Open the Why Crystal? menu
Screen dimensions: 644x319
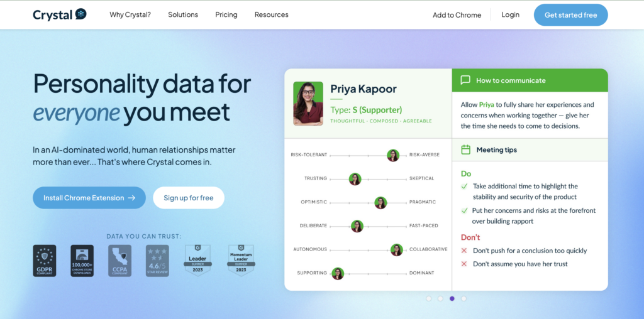tap(130, 14)
